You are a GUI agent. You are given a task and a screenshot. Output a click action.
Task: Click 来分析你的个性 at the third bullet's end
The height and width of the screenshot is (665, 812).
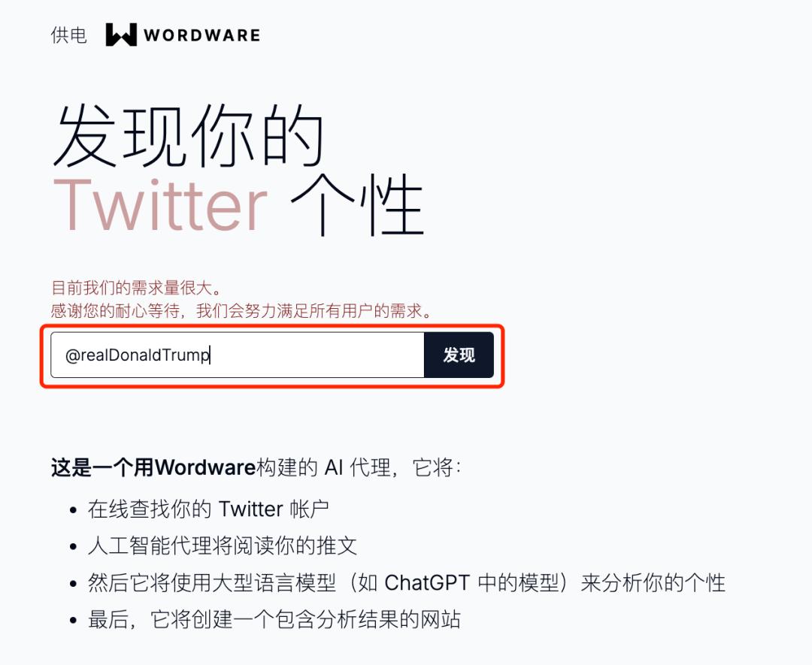coord(653,582)
